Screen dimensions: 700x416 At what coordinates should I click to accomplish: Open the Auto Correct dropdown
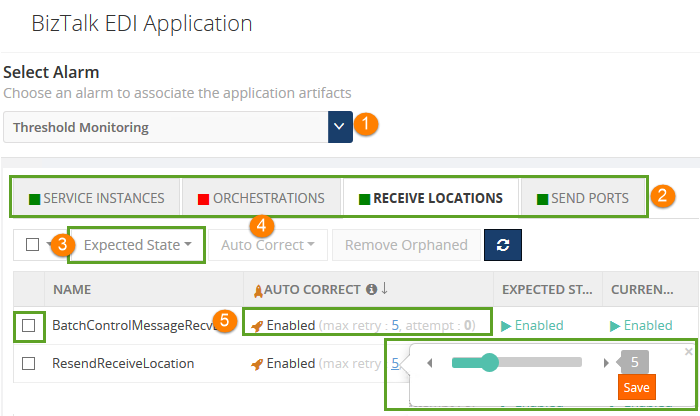[268, 245]
